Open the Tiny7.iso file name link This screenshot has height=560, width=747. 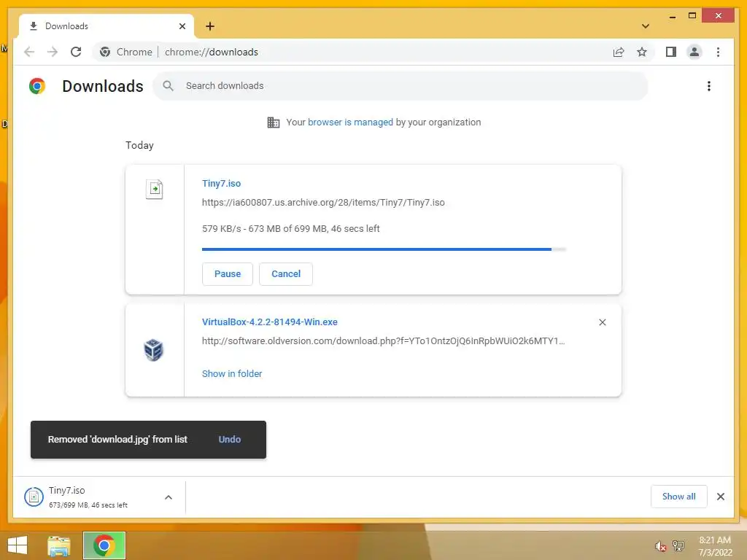(222, 183)
